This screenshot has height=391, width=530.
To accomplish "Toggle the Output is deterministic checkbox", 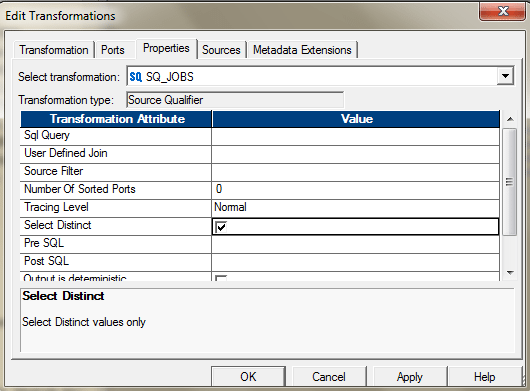I will click(x=221, y=278).
